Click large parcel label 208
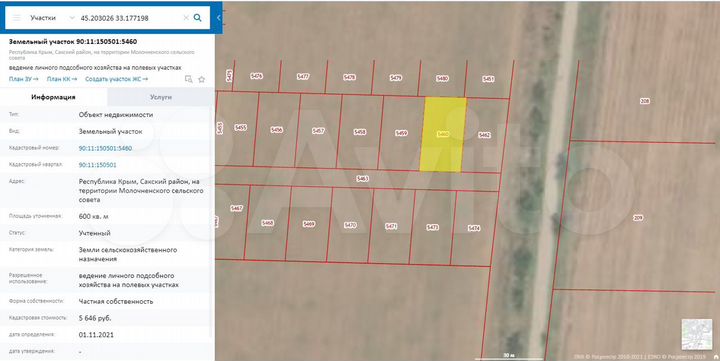 pyautogui.click(x=645, y=101)
